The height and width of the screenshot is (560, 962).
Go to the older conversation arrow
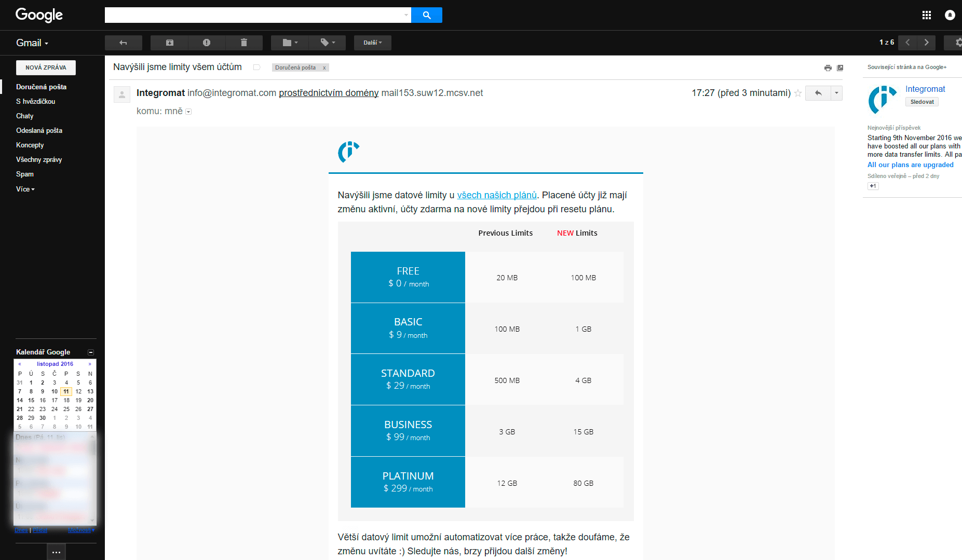[926, 43]
